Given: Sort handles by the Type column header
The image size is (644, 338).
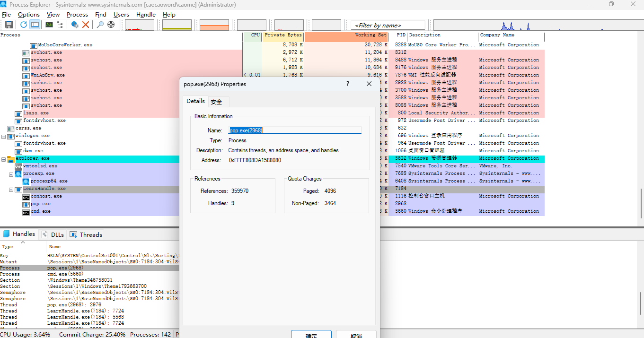Looking at the screenshot, I should pyautogui.click(x=23, y=246).
